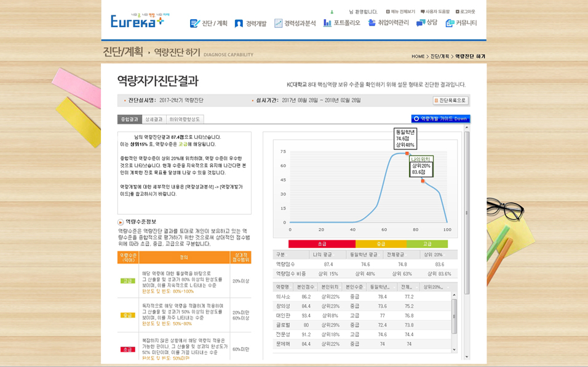Click the result panel scrollbar up arrow
This screenshot has width=588, height=367.
point(467,128)
